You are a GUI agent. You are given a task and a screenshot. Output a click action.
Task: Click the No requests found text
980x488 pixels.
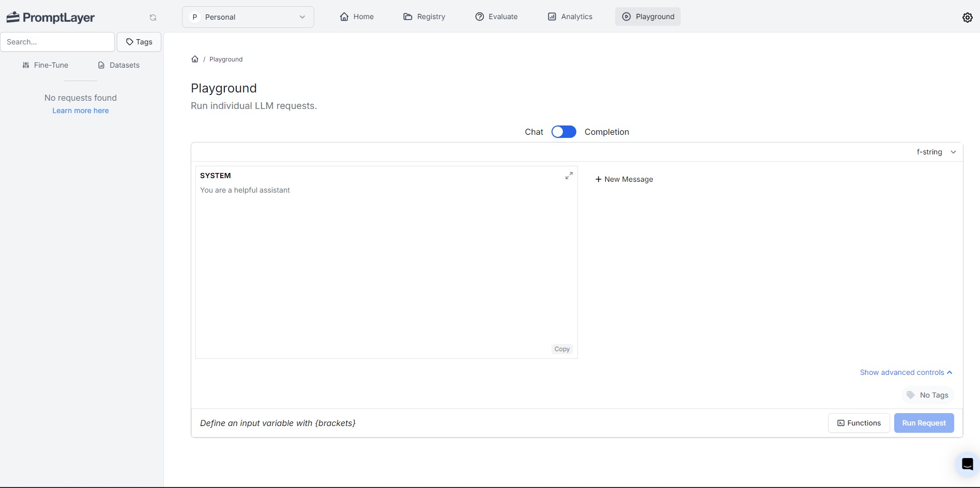[81, 98]
